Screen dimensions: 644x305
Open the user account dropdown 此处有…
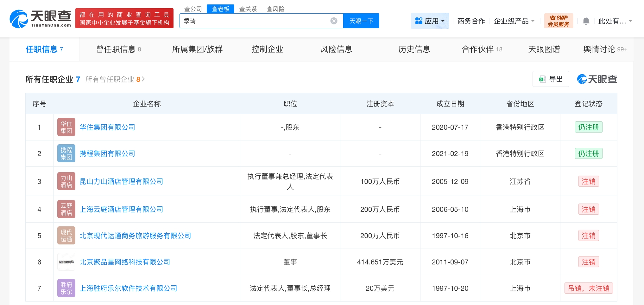(615, 21)
